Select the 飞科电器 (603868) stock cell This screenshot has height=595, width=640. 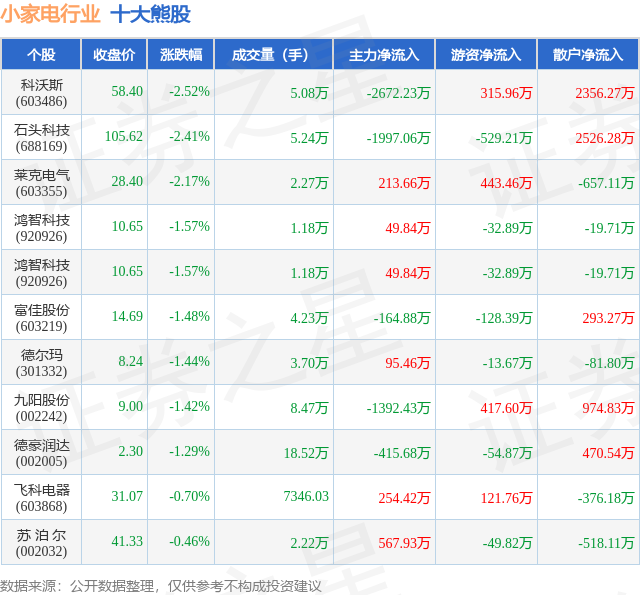point(41,497)
